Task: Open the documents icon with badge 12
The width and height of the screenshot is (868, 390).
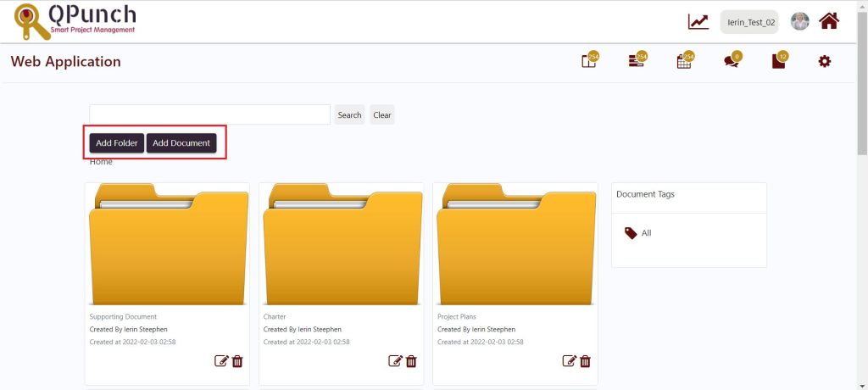Action: (x=779, y=60)
